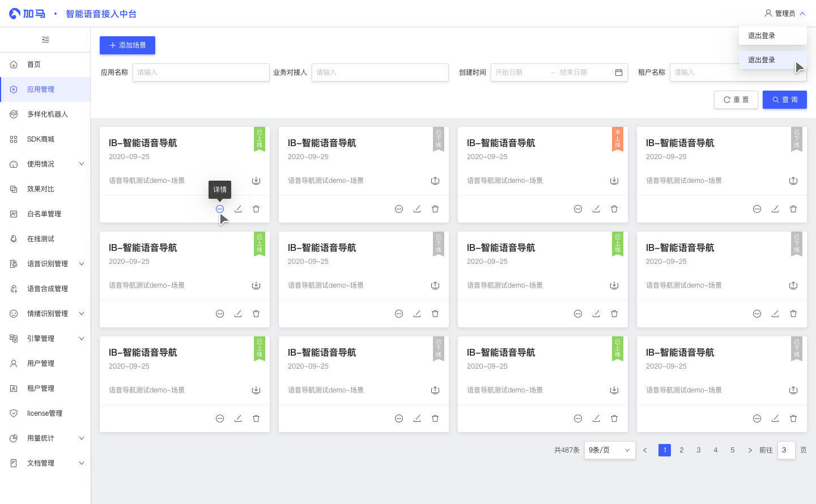Open details of the first card
Screen dimensions: 816x504
(x=220, y=209)
